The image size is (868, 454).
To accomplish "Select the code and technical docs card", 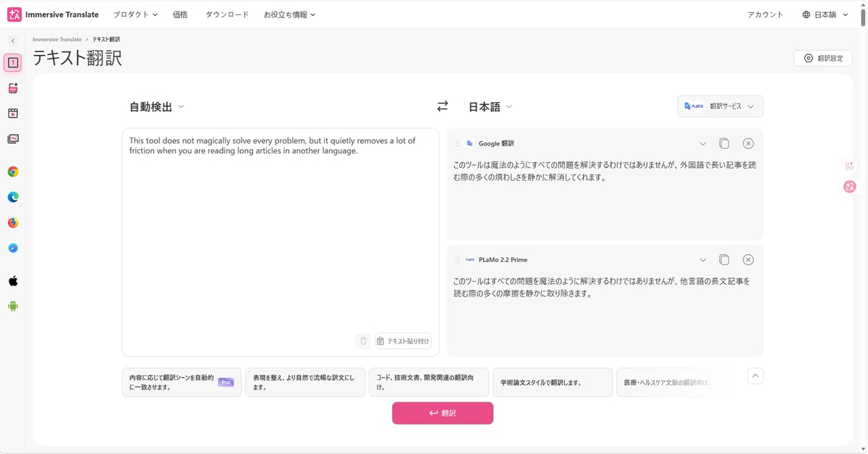I will click(429, 382).
